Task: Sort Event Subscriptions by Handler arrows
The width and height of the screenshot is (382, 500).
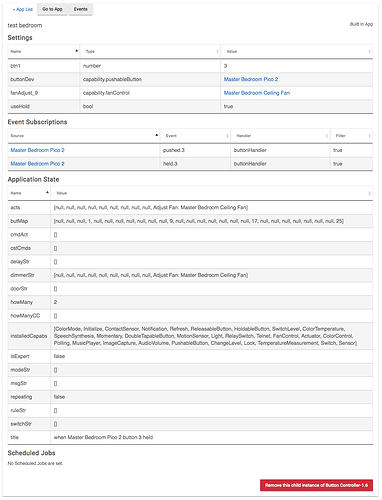Action: 327,136
